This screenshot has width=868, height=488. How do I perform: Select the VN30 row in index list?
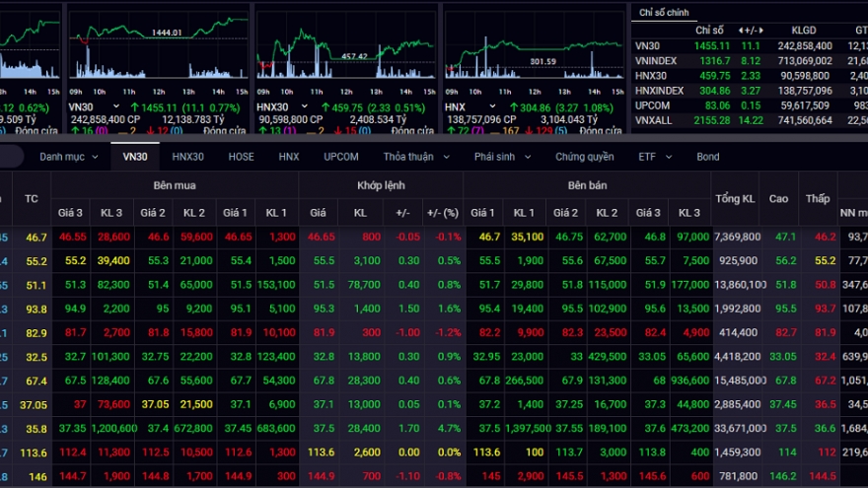click(x=750, y=46)
